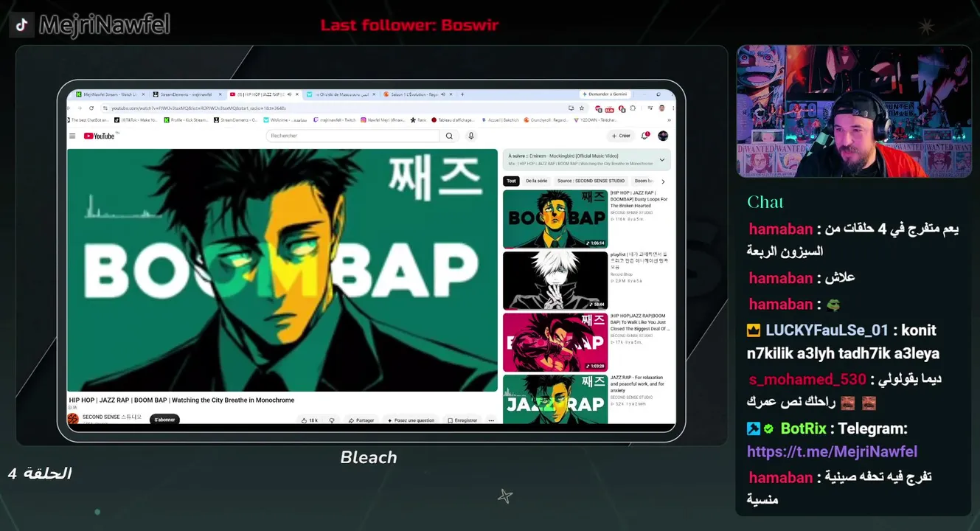This screenshot has width=980, height=531.
Task: Select the "Source : SECOND SENSE STUDIO" chip
Action: coord(591,181)
